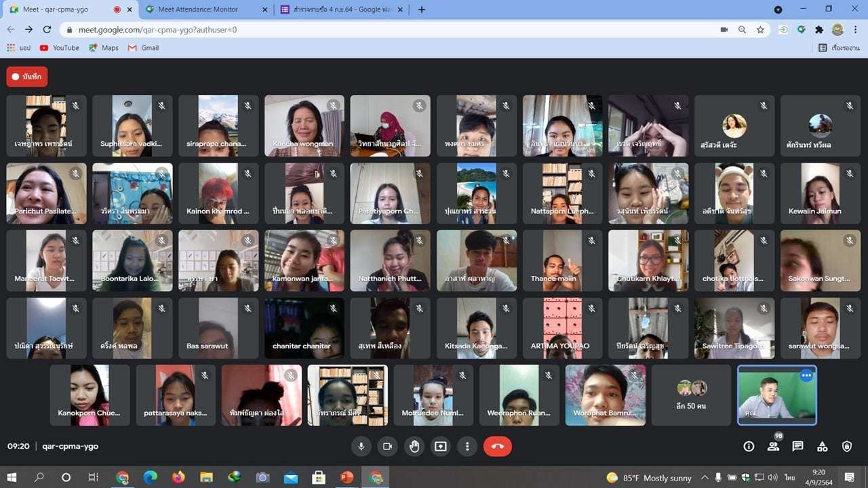Screen dimensions: 868x488
Task: Show the participants list with 98 badge
Action: coord(773,446)
